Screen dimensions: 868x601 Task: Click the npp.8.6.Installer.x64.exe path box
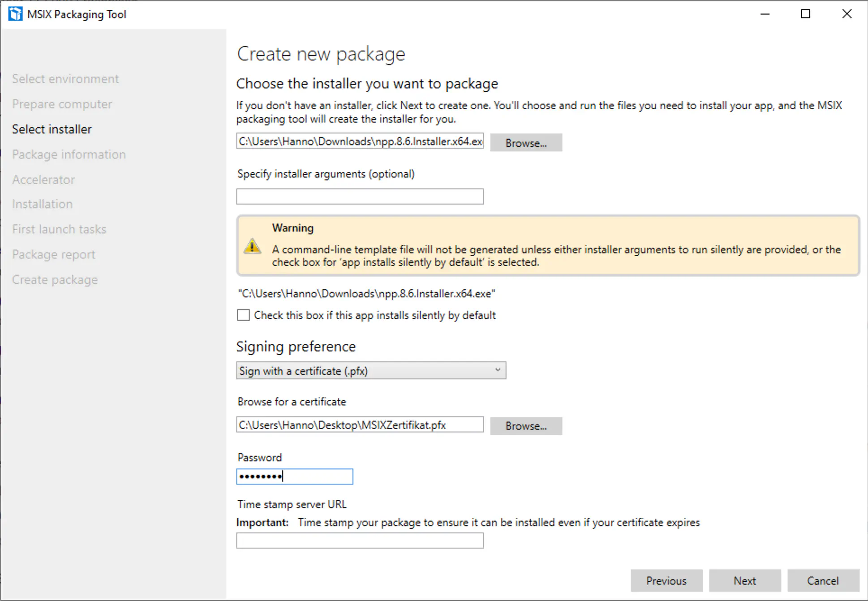pos(360,141)
